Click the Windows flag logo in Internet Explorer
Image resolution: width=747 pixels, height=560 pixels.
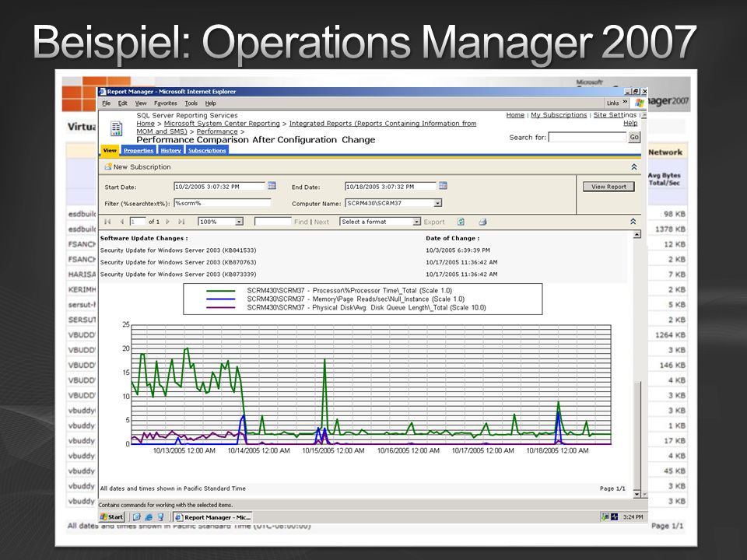(x=640, y=103)
